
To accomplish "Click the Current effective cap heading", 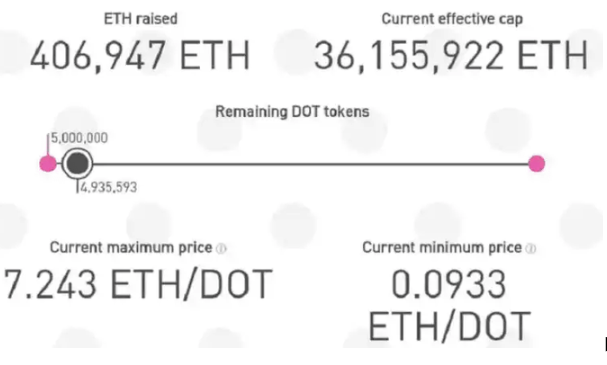I will tap(452, 19).
